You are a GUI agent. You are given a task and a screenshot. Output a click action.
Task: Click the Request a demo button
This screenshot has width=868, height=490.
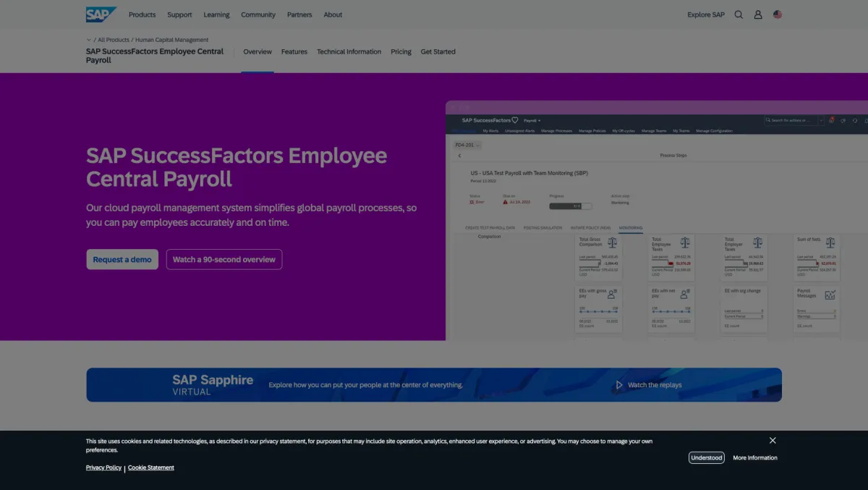tap(122, 259)
